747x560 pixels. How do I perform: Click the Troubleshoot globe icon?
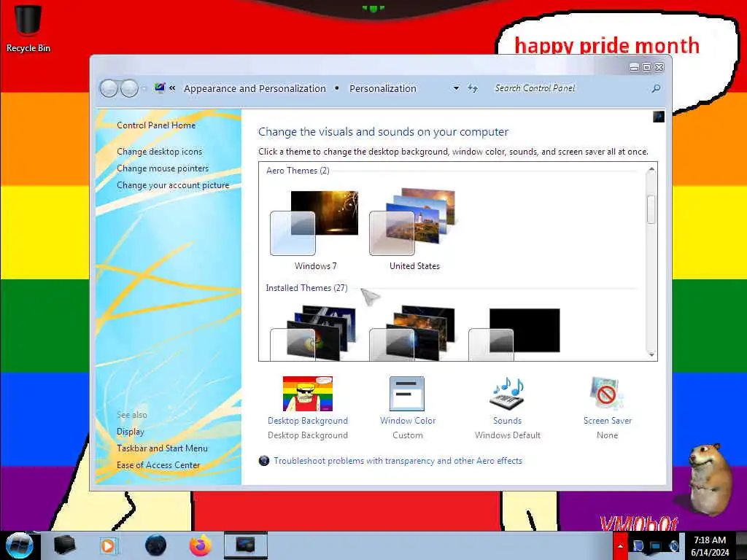[x=264, y=461]
